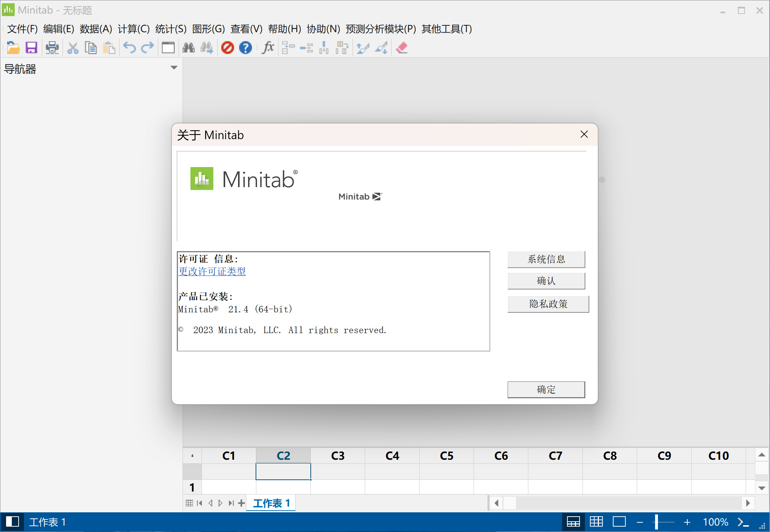
Task: Select the C5 column header
Action: click(x=446, y=456)
